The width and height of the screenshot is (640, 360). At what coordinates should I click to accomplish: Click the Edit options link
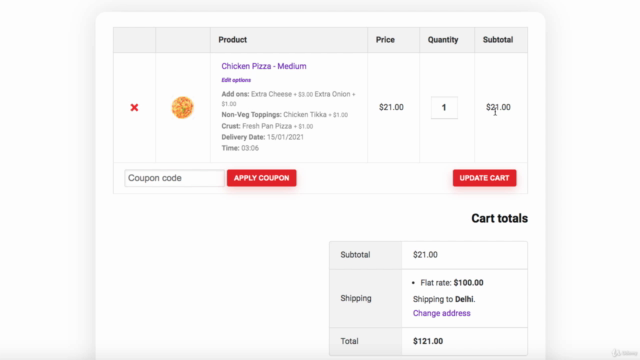(236, 80)
